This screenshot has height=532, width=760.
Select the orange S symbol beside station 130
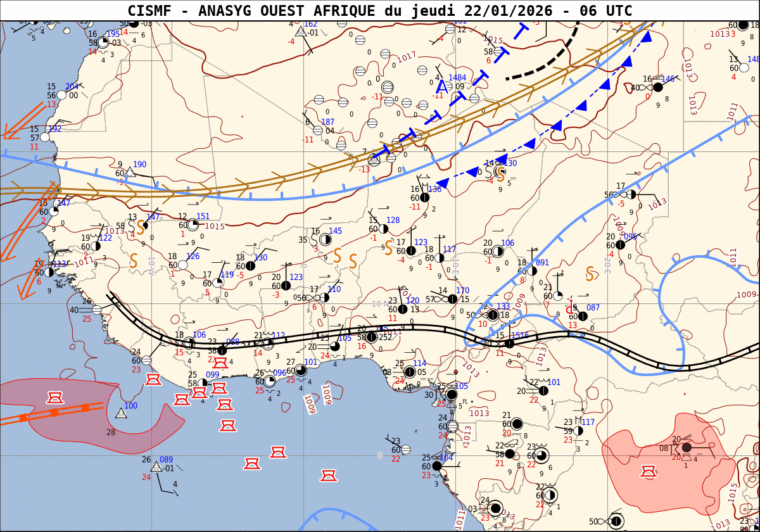[x=500, y=172]
